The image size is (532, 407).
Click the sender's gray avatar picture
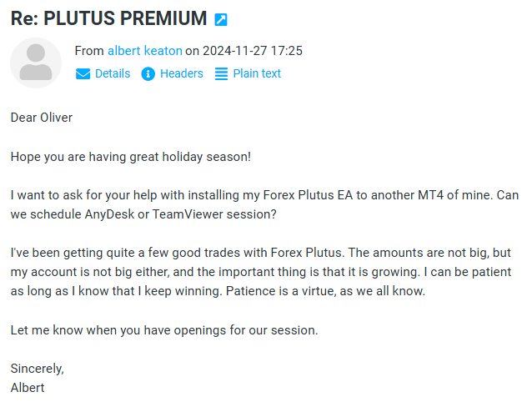tap(36, 63)
